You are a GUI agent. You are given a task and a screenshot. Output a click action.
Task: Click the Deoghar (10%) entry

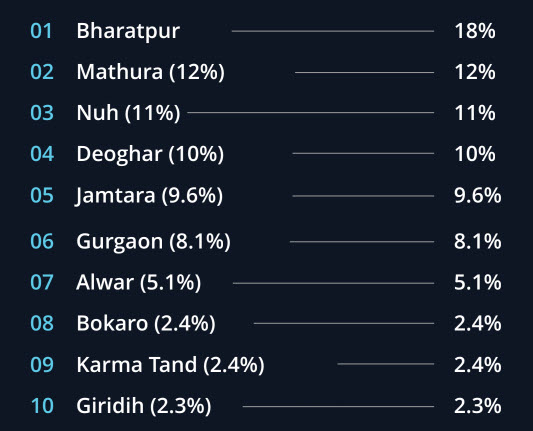[150, 154]
